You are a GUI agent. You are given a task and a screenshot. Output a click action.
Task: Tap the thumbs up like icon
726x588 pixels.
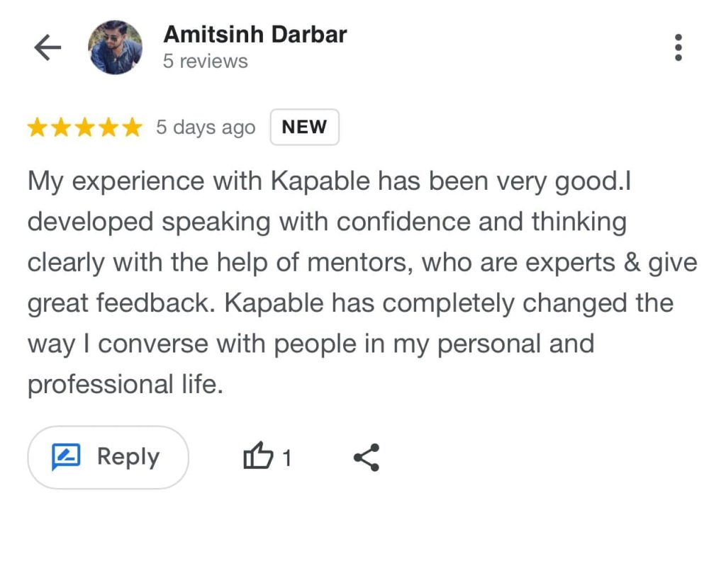tap(257, 457)
